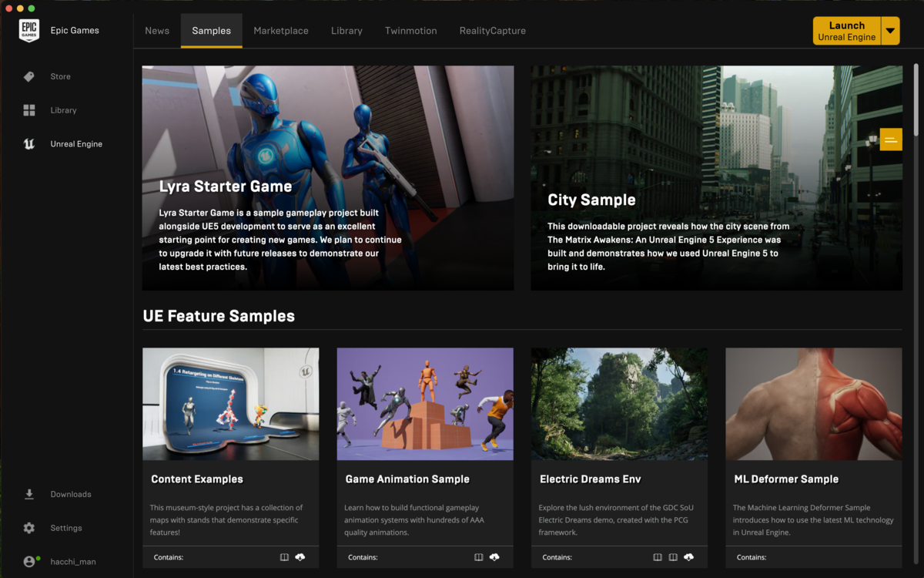Image resolution: width=924 pixels, height=578 pixels.
Task: Click cloud download icon on Content Examples card
Action: click(x=300, y=557)
